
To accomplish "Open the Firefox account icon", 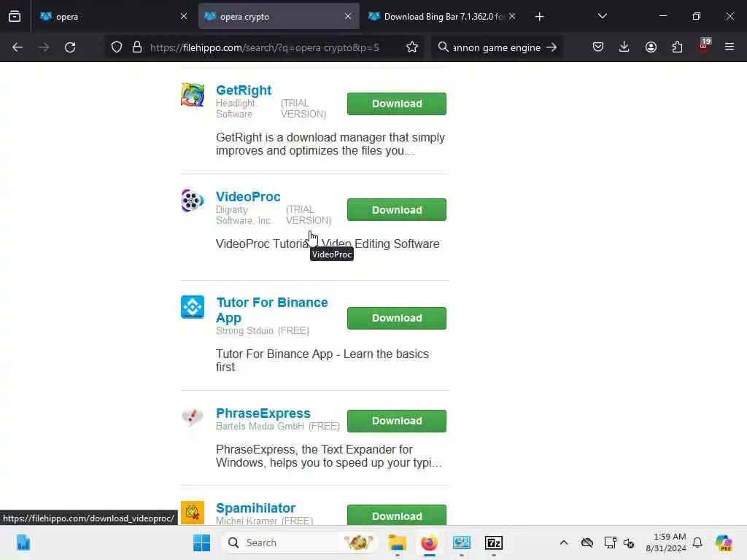I will pyautogui.click(x=651, y=47).
